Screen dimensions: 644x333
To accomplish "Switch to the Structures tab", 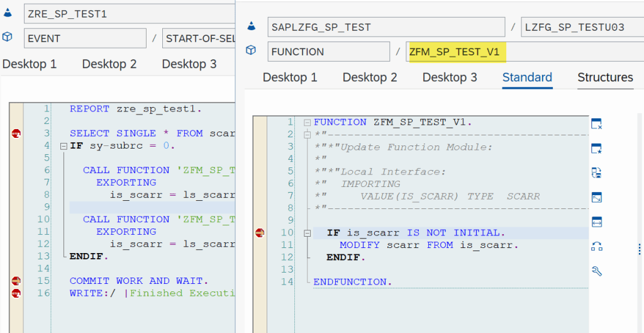I will click(x=606, y=77).
